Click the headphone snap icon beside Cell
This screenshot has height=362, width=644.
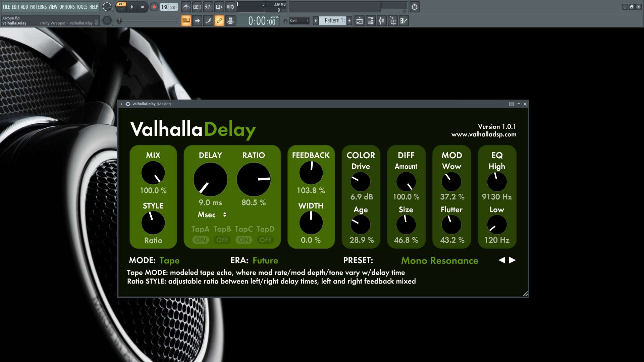(x=285, y=21)
